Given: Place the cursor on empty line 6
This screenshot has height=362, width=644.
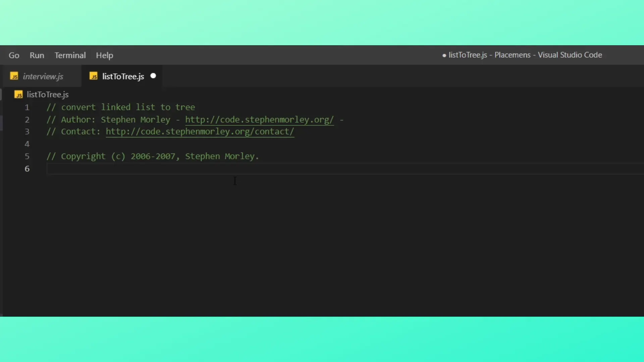Looking at the screenshot, I should (201, 169).
